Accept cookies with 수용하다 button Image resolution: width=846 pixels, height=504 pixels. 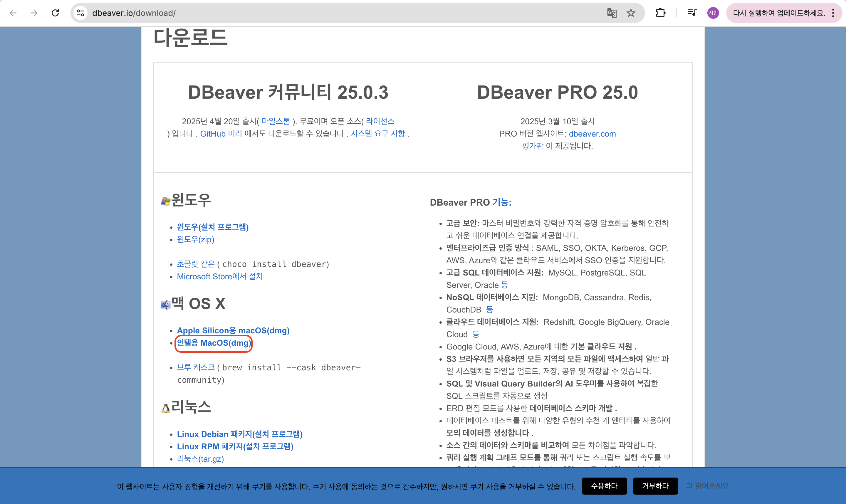[x=605, y=486]
